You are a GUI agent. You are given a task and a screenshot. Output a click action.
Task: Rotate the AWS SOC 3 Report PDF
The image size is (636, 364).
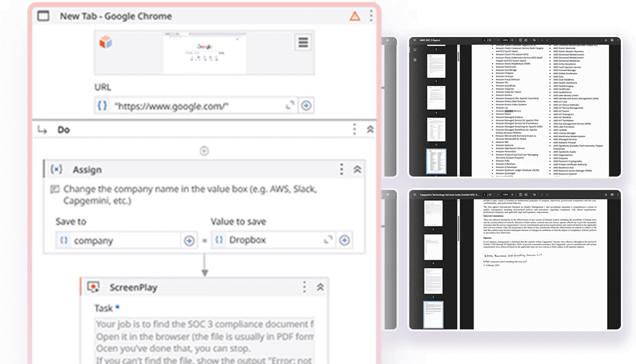(x=526, y=40)
